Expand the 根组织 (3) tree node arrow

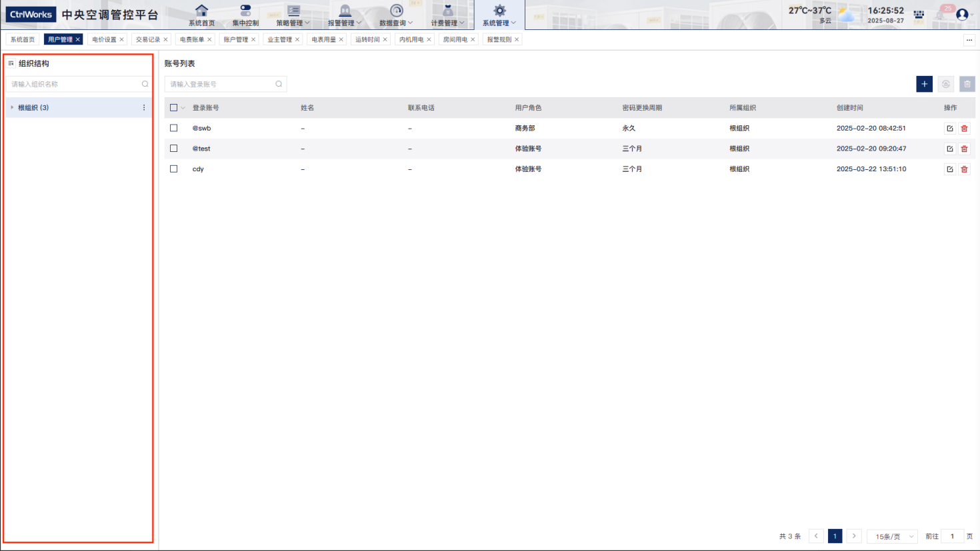[x=12, y=108]
